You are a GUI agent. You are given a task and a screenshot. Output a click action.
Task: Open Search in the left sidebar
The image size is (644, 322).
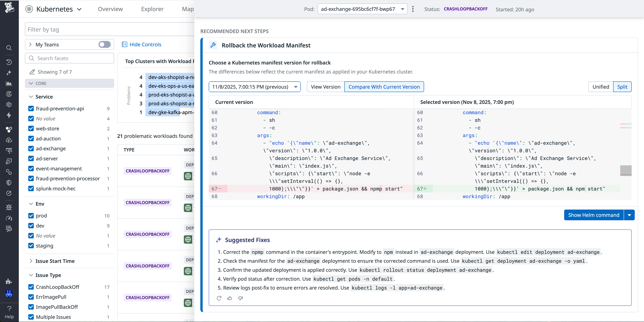click(x=9, y=48)
